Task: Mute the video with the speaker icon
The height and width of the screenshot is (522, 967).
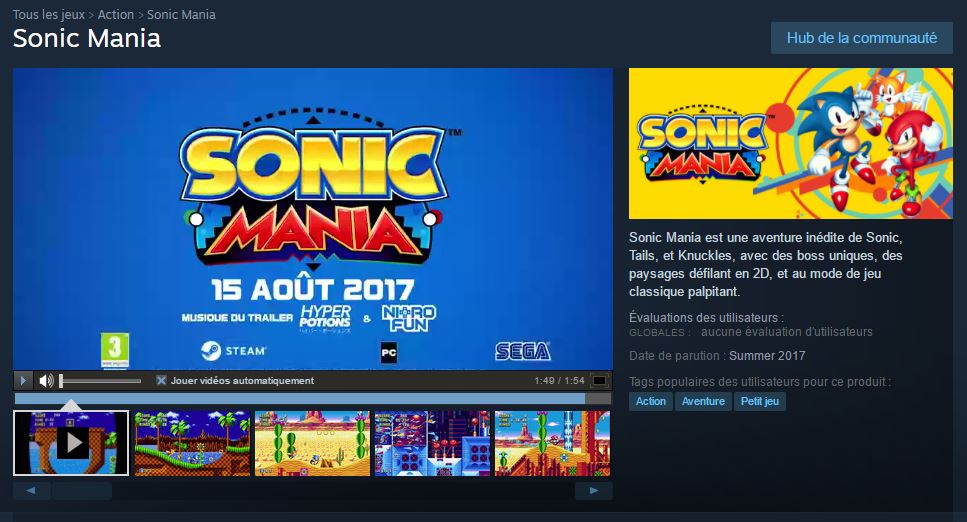Action: point(46,381)
